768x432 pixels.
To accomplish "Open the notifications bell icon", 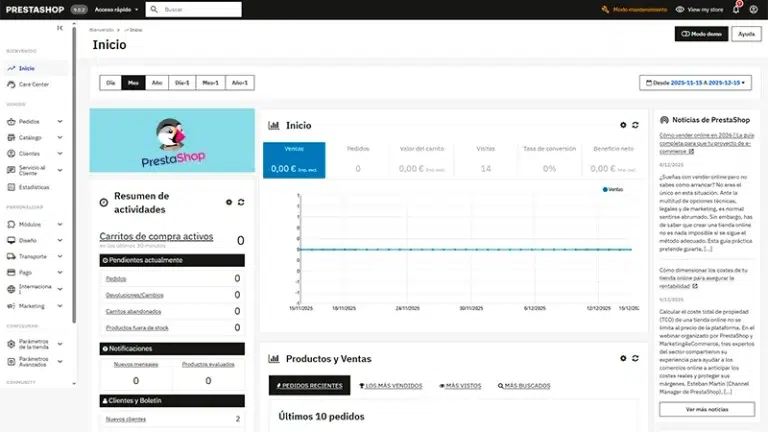I will 737,9.
